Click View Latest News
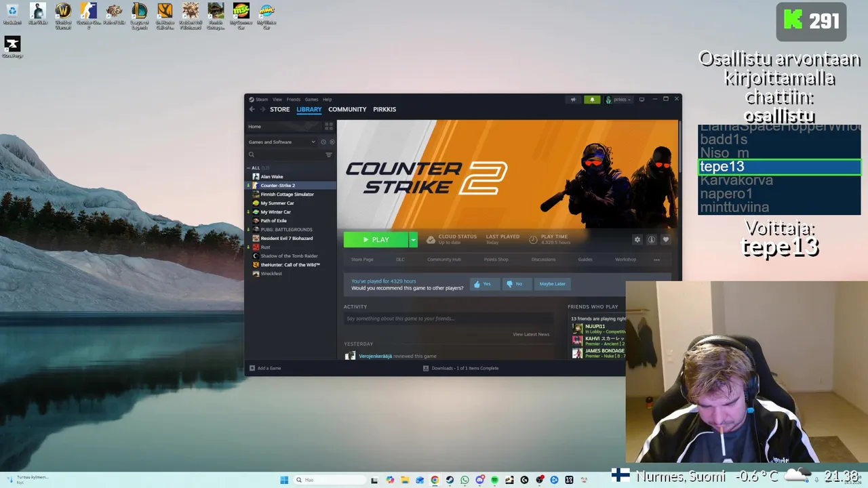The height and width of the screenshot is (488, 868). (531, 334)
